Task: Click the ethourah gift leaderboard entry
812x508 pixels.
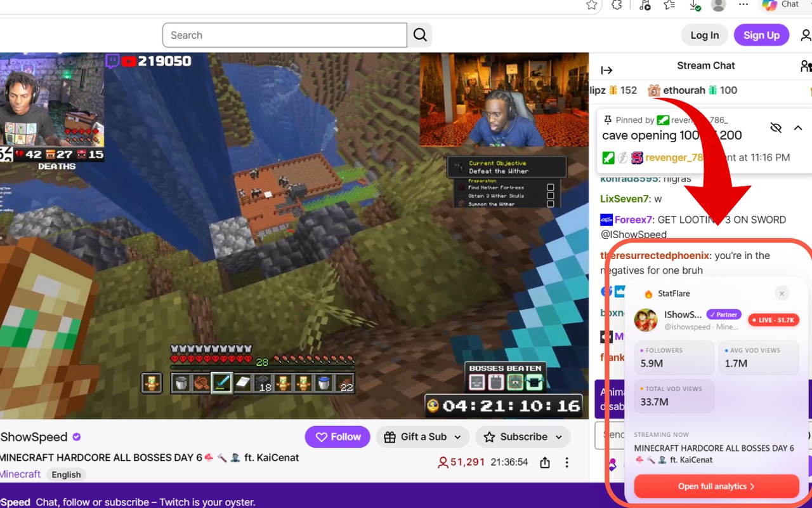Action: [x=693, y=90]
